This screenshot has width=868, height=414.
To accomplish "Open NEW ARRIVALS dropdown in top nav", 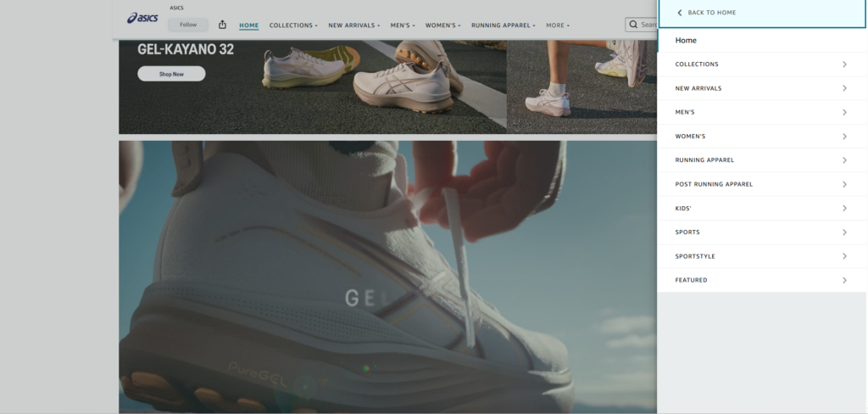I will click(353, 25).
